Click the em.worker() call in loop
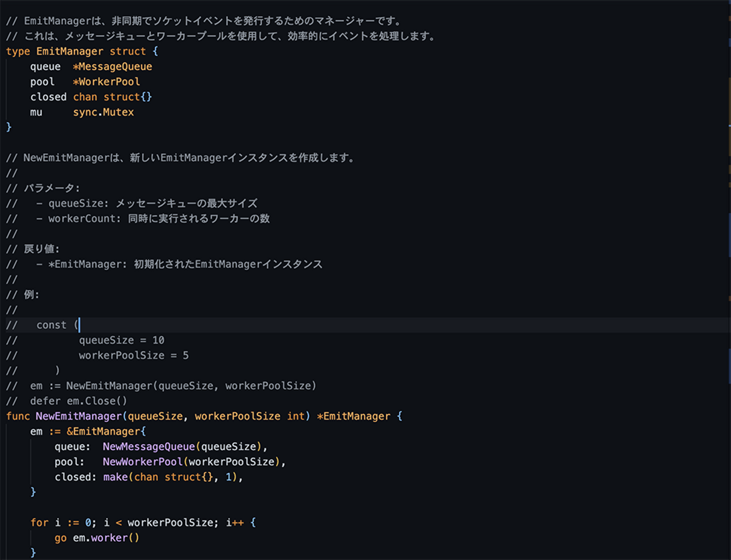This screenshot has width=731, height=560. click(x=106, y=538)
